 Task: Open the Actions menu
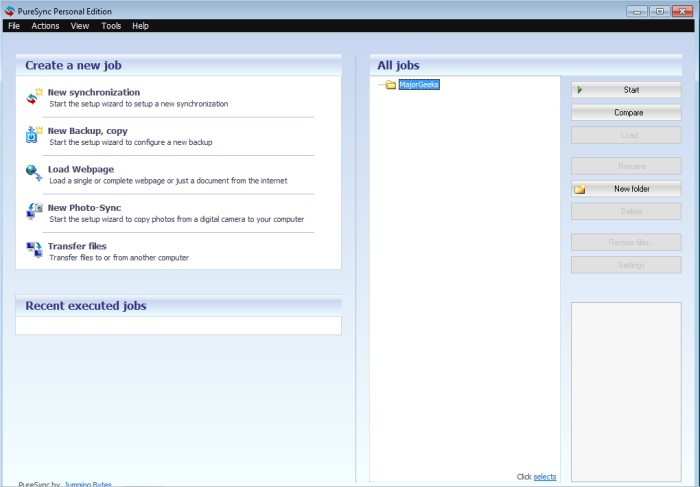click(x=45, y=26)
